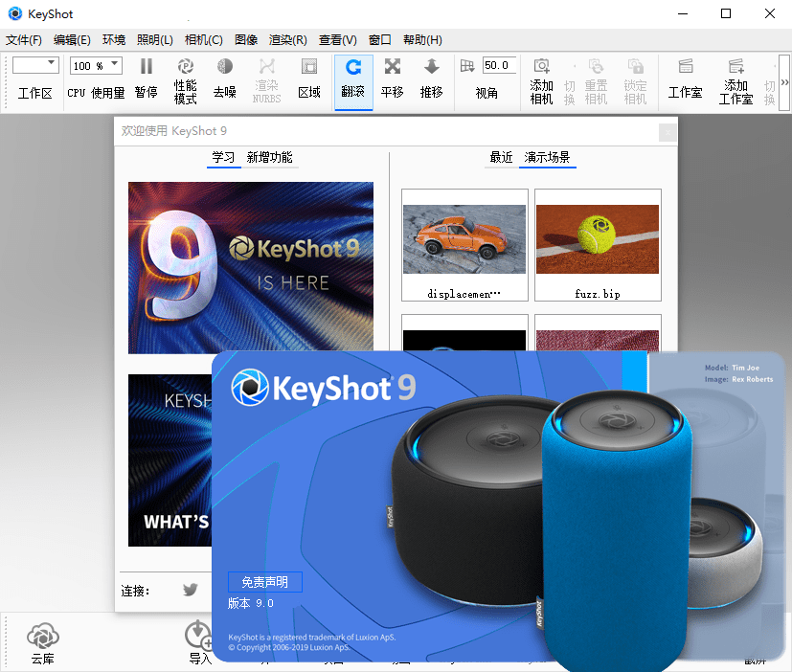Viewport: 792px width, 672px height.
Task: Toggle 去噪 denoise
Action: pyautogui.click(x=225, y=79)
